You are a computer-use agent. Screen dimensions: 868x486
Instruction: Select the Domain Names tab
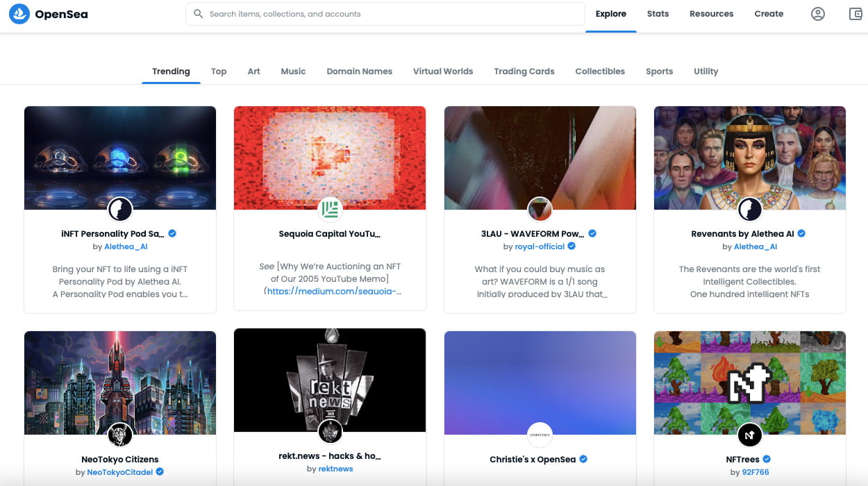click(x=359, y=72)
